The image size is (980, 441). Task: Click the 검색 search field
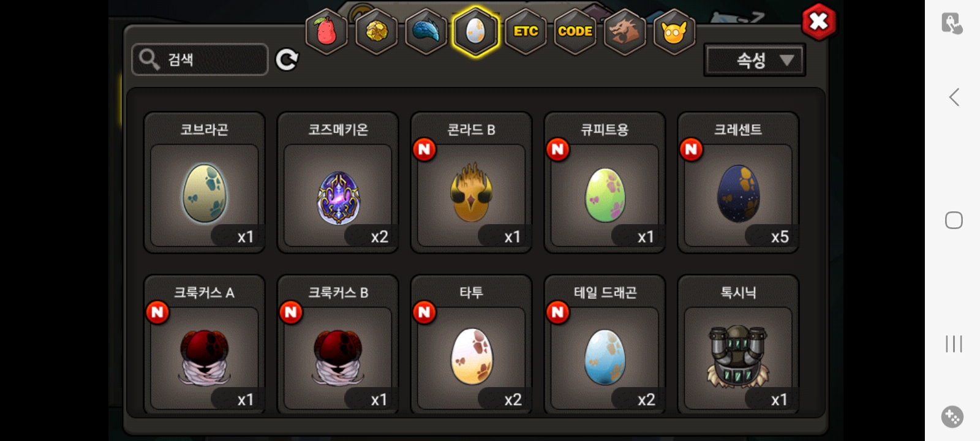point(200,59)
